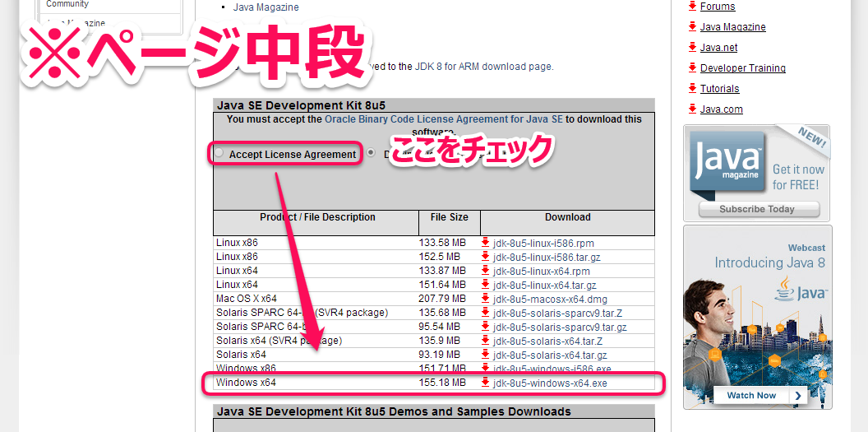Download jdk-8u5-windows-x64.exe
The width and height of the screenshot is (868, 432).
(x=550, y=383)
